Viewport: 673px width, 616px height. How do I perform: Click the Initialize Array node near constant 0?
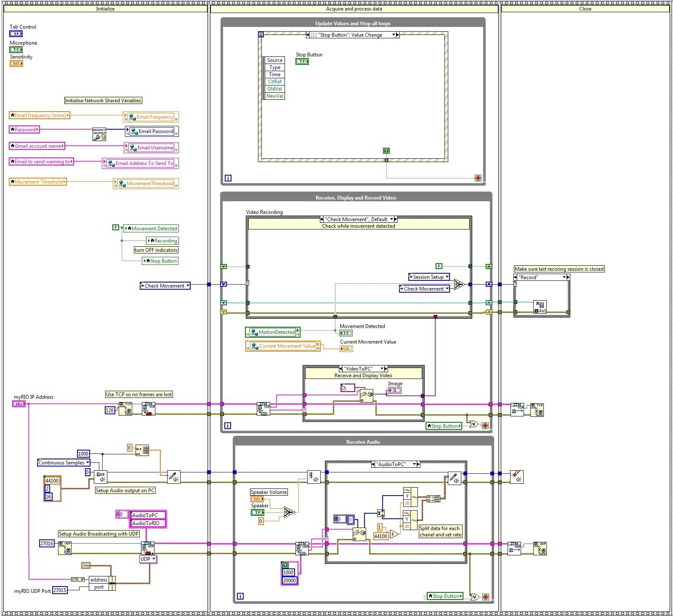pyautogui.click(x=142, y=451)
